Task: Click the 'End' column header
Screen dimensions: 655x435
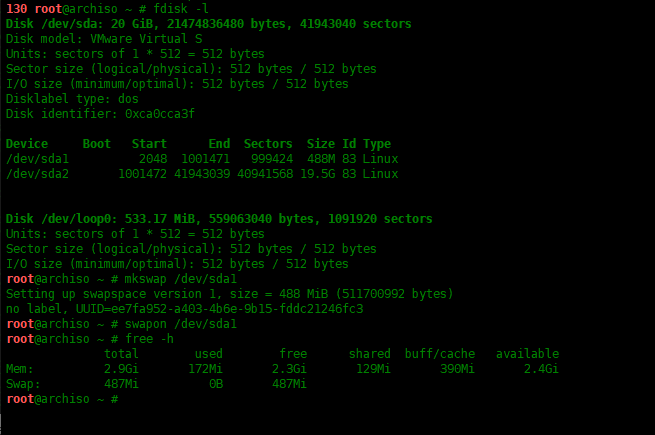Action: point(219,144)
